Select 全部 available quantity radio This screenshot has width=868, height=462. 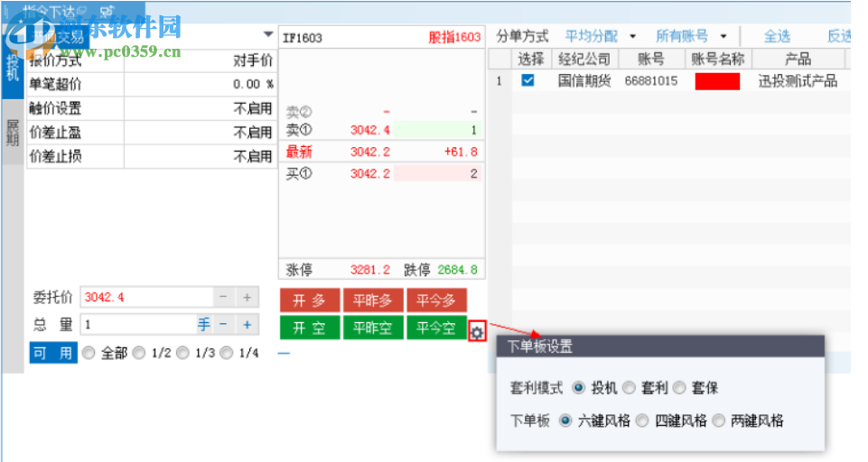point(89,353)
